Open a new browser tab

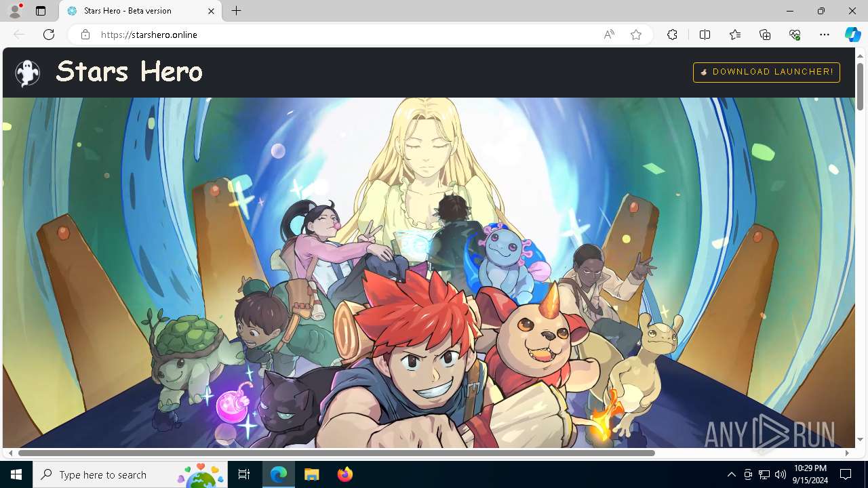pos(237,11)
